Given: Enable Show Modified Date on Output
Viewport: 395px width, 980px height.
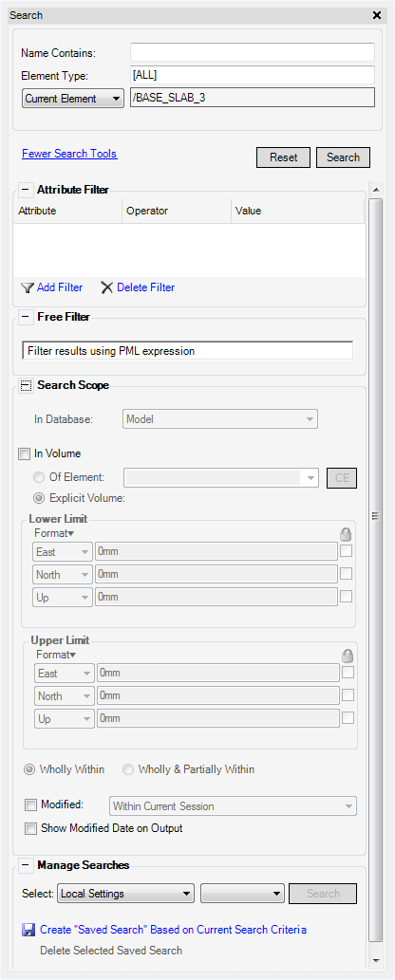Looking at the screenshot, I should tap(30, 829).
